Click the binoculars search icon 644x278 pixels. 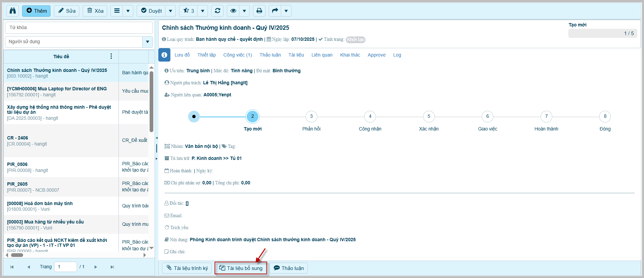coord(13,11)
